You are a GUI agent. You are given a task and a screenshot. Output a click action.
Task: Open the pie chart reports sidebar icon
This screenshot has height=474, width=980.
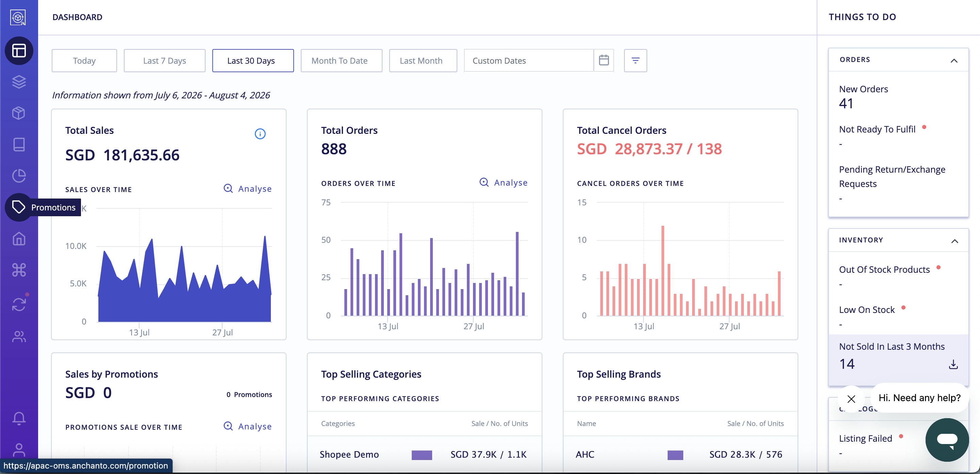[x=19, y=175]
